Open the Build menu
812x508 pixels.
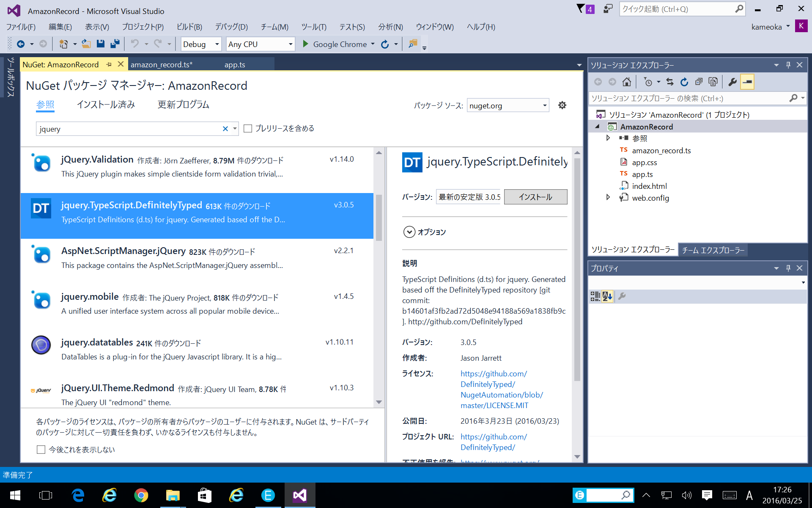[189, 27]
